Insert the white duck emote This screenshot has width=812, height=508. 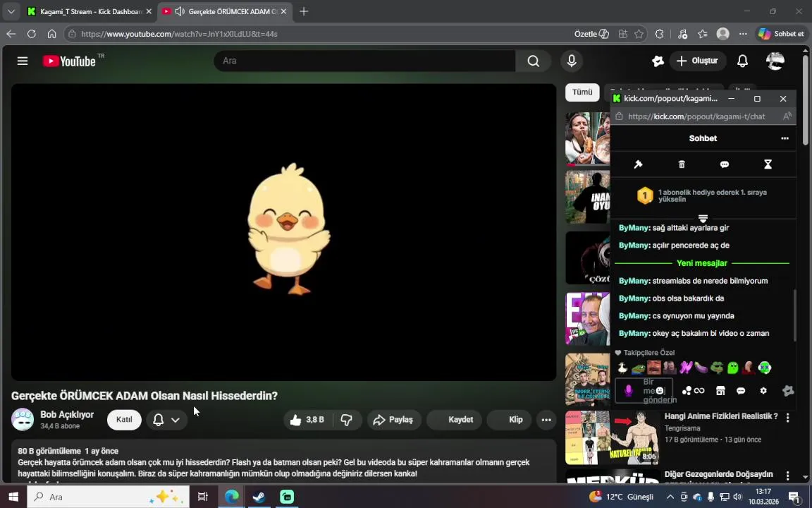623,368
